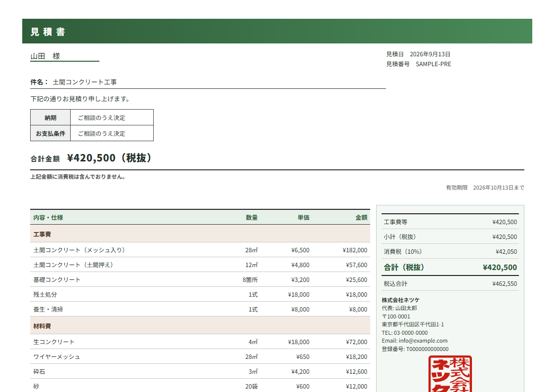555x392 pixels.
Task: Click the unit price ¥8,000 of 養生・清掃
Action: click(300, 309)
